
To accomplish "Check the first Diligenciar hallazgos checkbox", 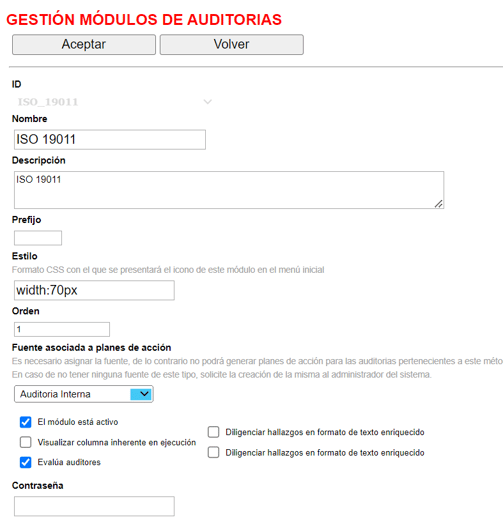I will tap(213, 432).
